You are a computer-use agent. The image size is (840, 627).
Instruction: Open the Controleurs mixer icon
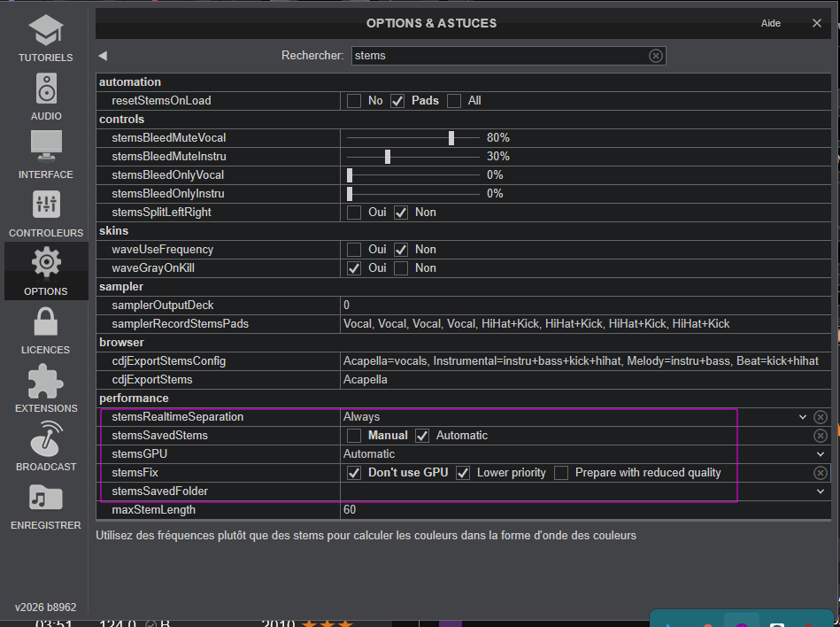pyautogui.click(x=45, y=205)
